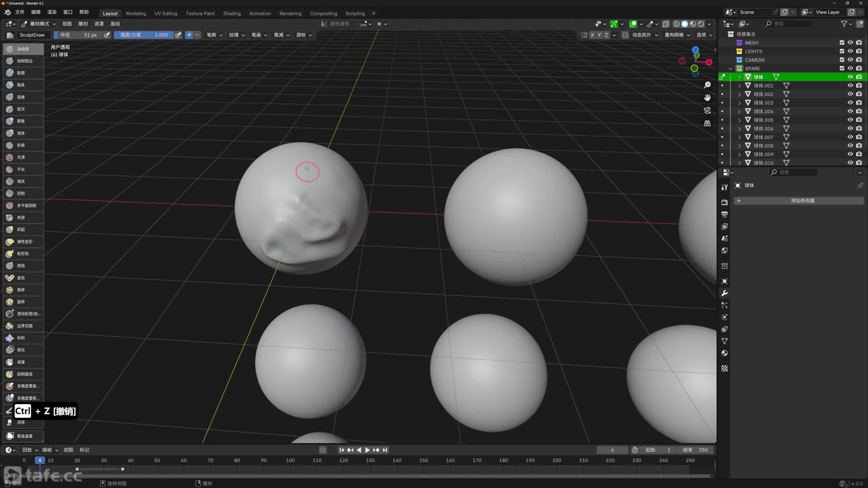The image size is (868, 488).
Task: Disable rendering for 球体.005 camera icon
Action: pyautogui.click(x=859, y=120)
